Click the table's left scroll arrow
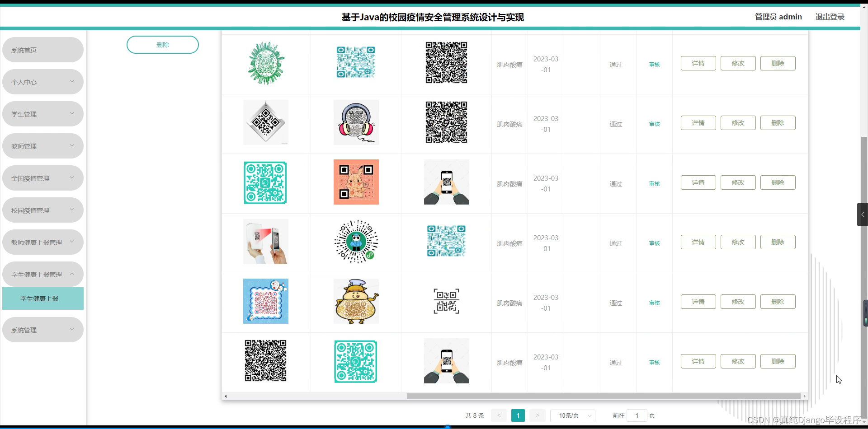868x429 pixels. point(226,396)
